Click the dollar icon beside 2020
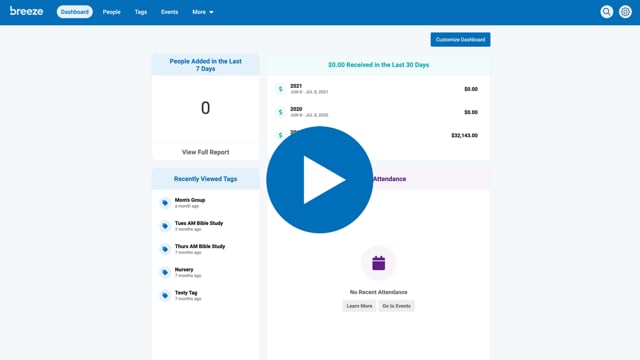Image resolution: width=640 pixels, height=360 pixels. [x=280, y=112]
